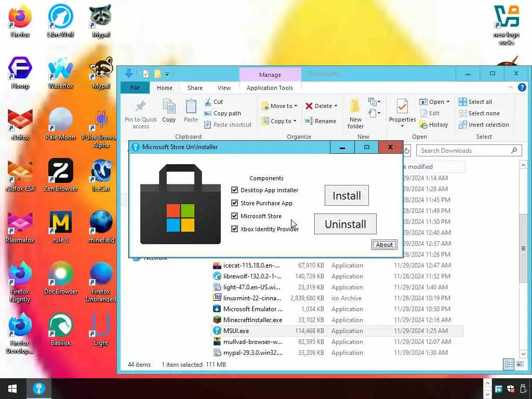The width and height of the screenshot is (532, 399).
Task: Open the Firefox desktop shortcut
Action: pyautogui.click(x=20, y=21)
